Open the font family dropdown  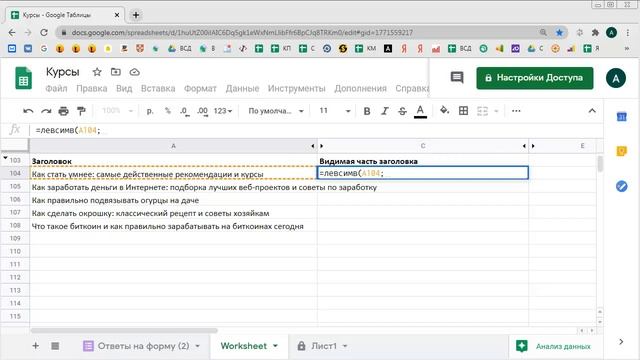click(x=276, y=111)
